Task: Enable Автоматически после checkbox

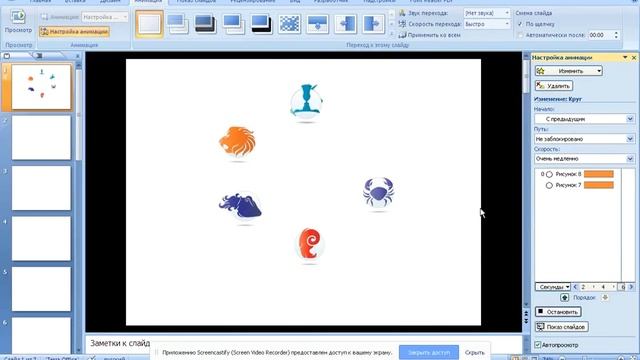Action: tap(520, 35)
